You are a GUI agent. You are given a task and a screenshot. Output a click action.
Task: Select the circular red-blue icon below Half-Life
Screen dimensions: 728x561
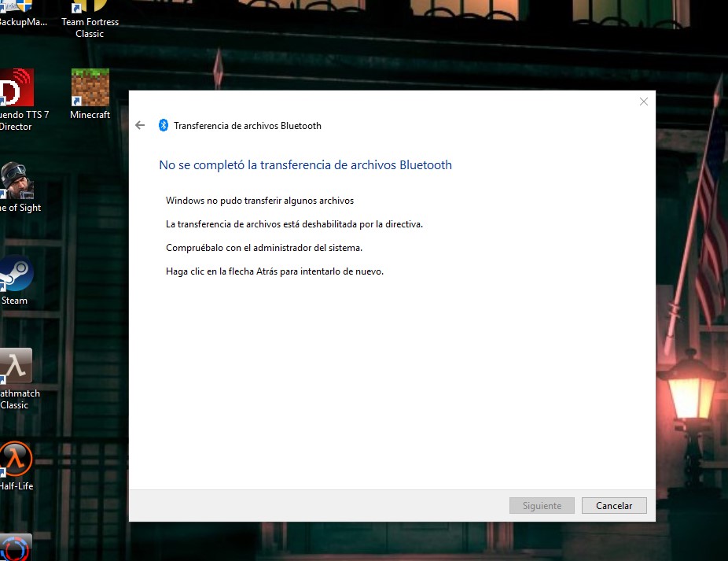coord(15,548)
